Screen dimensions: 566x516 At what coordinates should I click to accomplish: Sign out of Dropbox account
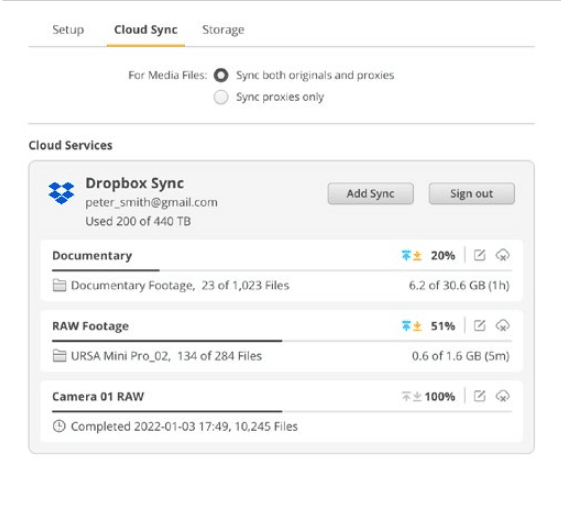(472, 194)
